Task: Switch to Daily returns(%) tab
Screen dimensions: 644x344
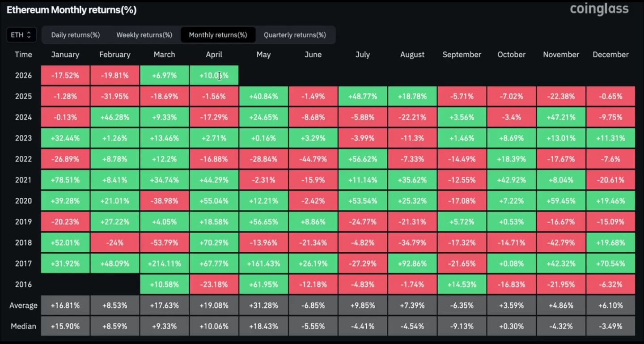Action: 76,35
